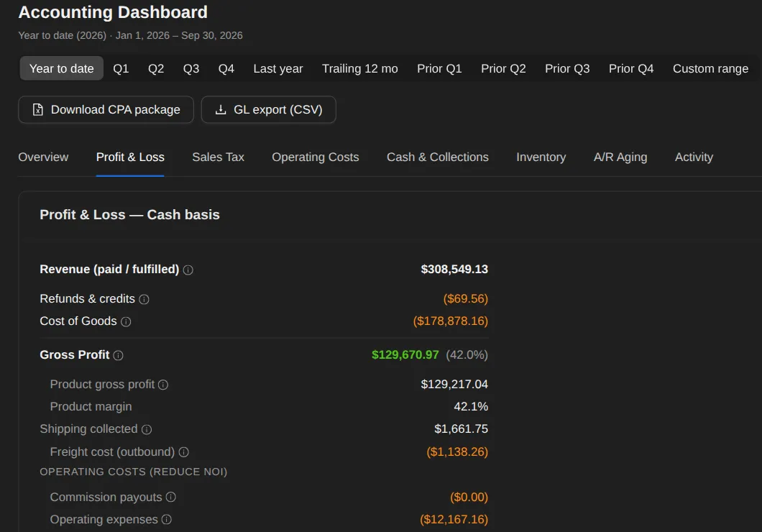Viewport: 762px width, 532px height.
Task: Click the shipping collected value $1,661.75
Action: (x=462, y=429)
